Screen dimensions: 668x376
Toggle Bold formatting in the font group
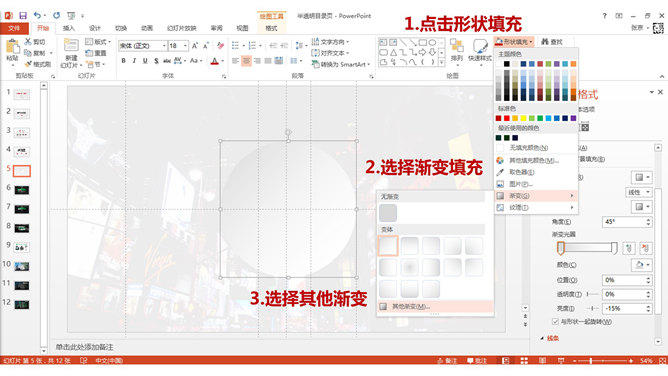pyautogui.click(x=124, y=61)
